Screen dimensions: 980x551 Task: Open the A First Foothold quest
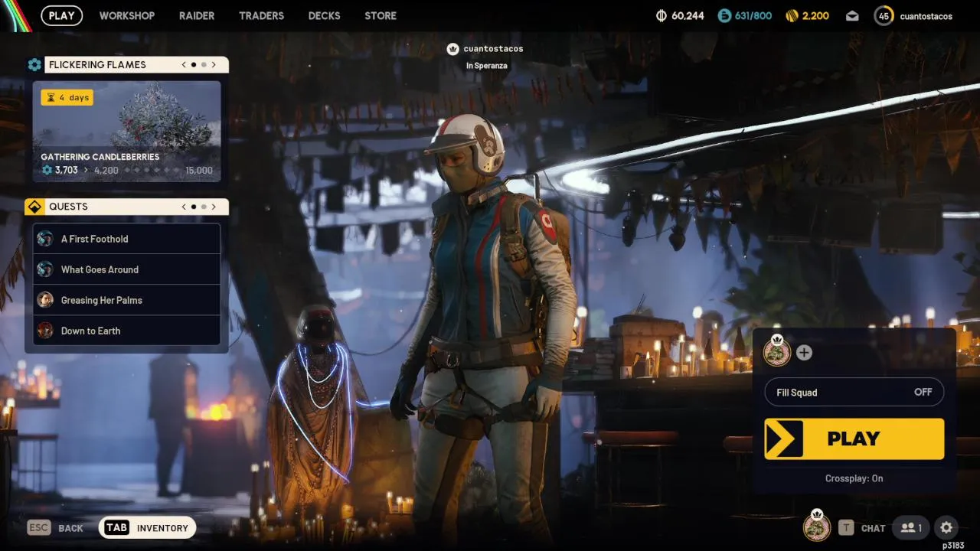(126, 239)
